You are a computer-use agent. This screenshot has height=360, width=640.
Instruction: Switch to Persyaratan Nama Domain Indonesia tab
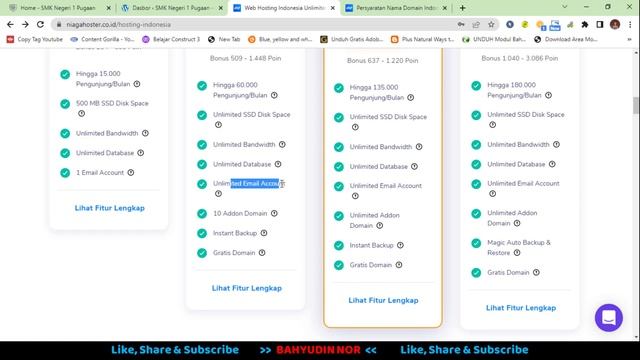pyautogui.click(x=396, y=8)
